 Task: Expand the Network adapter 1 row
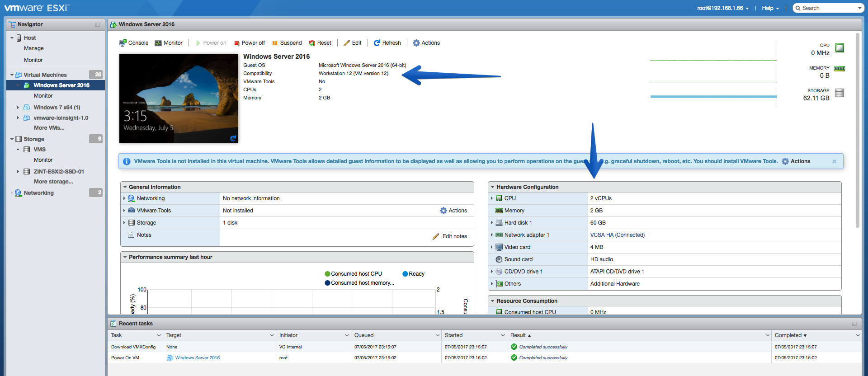point(492,235)
